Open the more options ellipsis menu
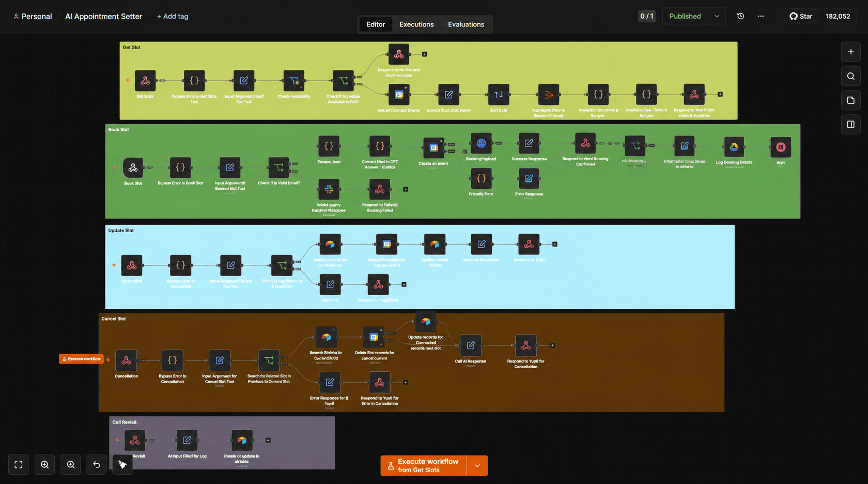 pyautogui.click(x=761, y=16)
